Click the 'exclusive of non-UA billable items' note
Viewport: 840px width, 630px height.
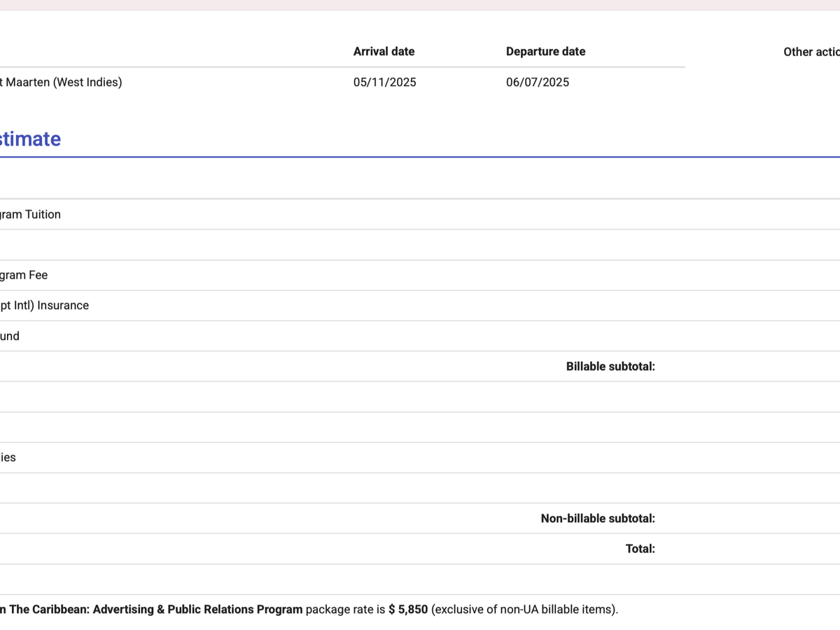click(524, 610)
